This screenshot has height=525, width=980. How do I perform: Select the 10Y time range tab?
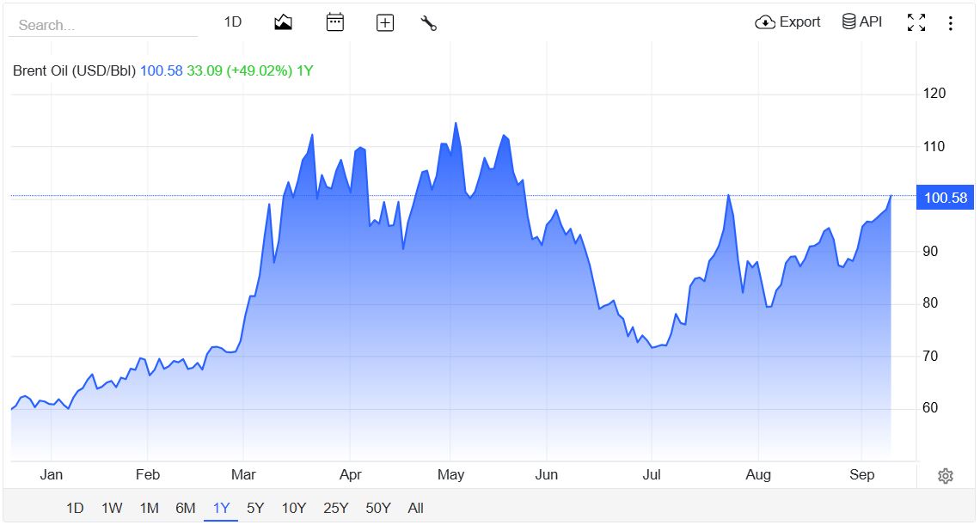[294, 508]
